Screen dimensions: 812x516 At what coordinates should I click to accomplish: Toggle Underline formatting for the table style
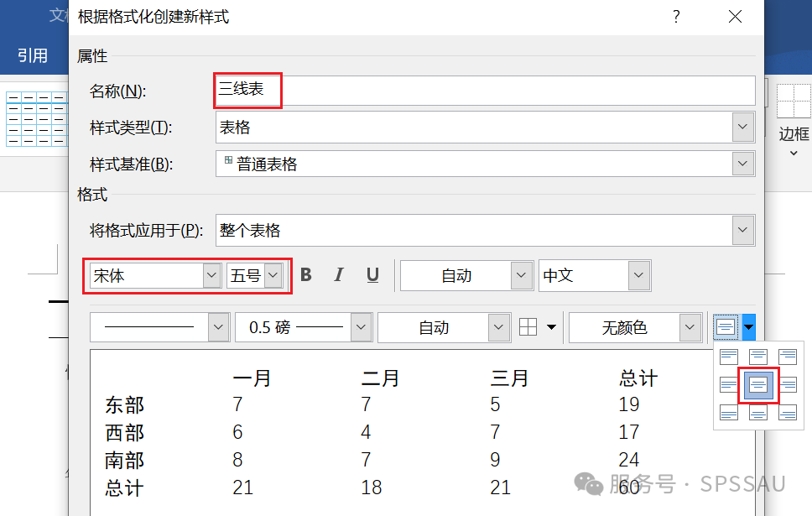click(372, 275)
